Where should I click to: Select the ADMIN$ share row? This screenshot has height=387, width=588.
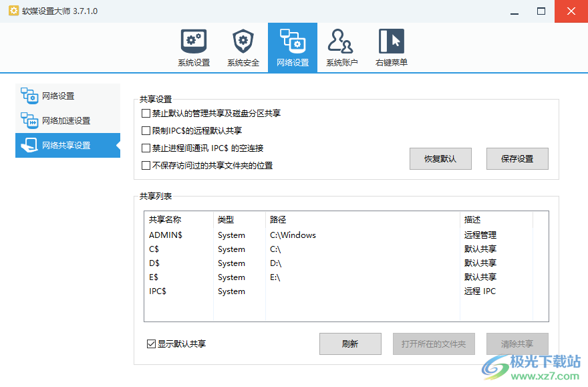pos(346,235)
